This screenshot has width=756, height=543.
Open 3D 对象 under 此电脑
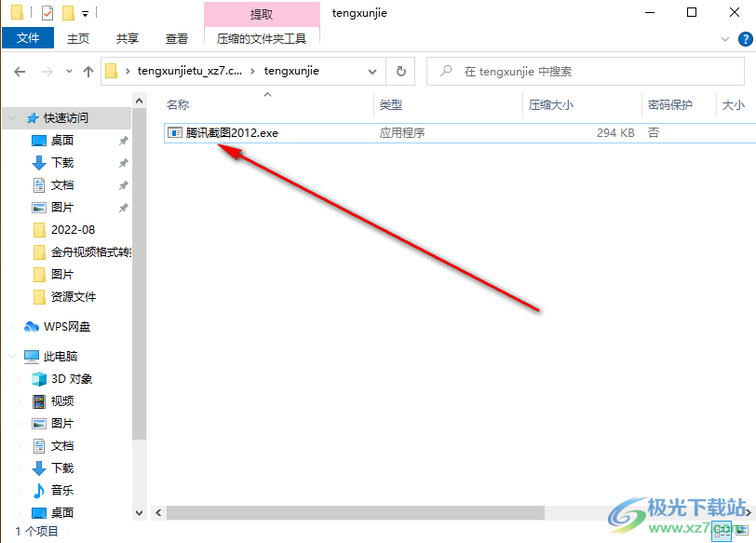[72, 379]
